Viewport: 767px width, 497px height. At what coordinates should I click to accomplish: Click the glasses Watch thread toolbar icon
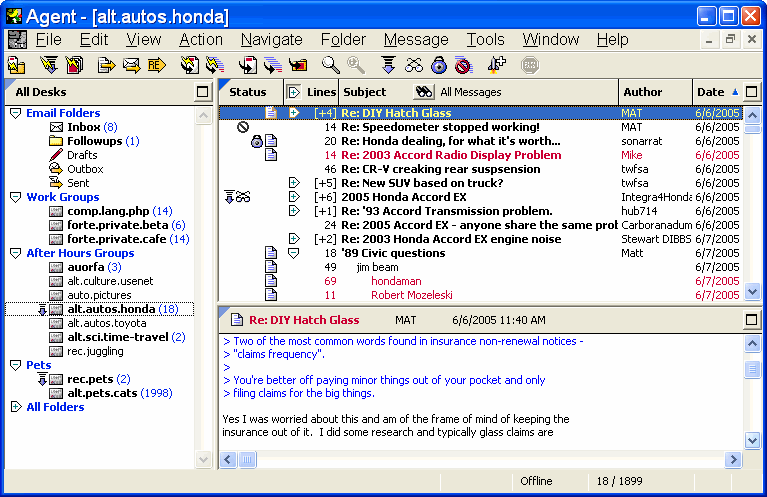pos(414,66)
